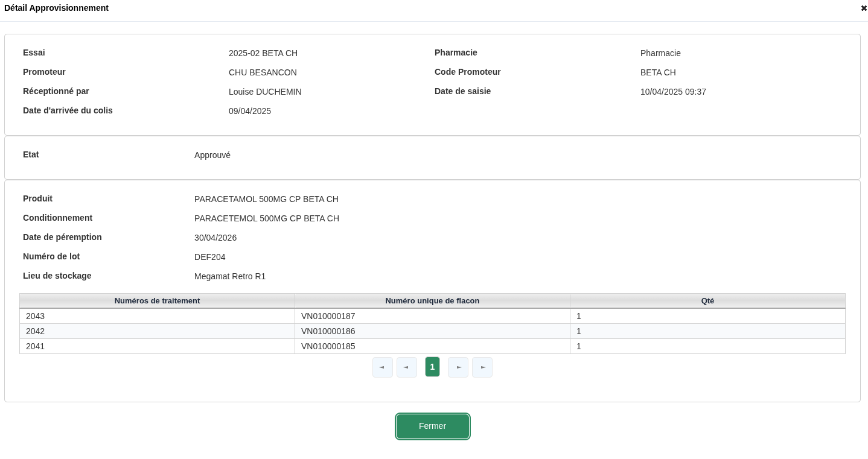Click the lot number DEF204 value
The height and width of the screenshot is (459, 868).
[210, 257]
